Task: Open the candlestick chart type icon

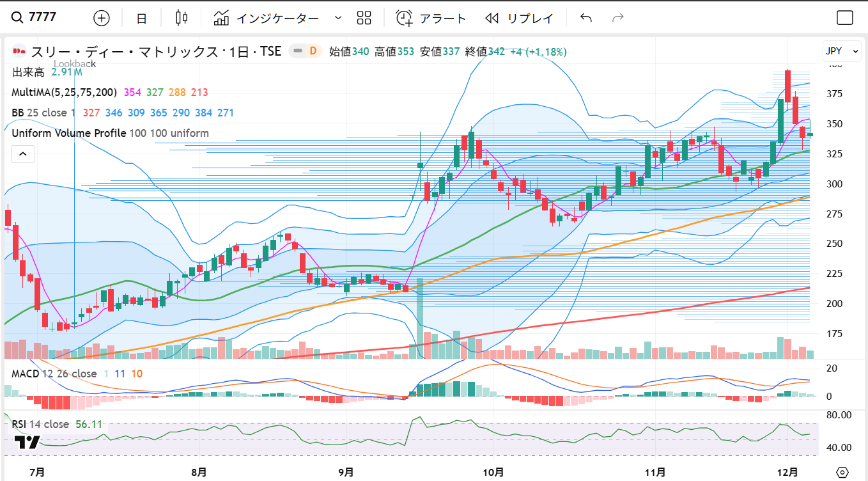Action: [x=182, y=18]
